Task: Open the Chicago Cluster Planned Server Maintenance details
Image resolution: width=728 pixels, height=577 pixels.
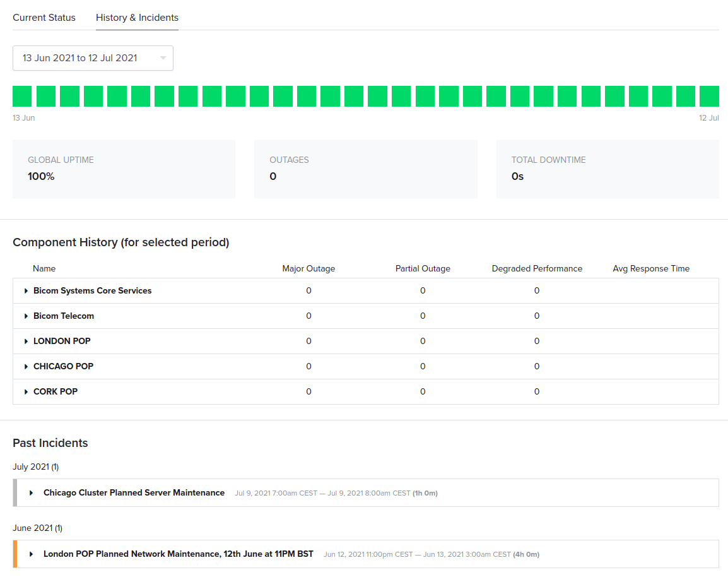Action: pos(134,492)
